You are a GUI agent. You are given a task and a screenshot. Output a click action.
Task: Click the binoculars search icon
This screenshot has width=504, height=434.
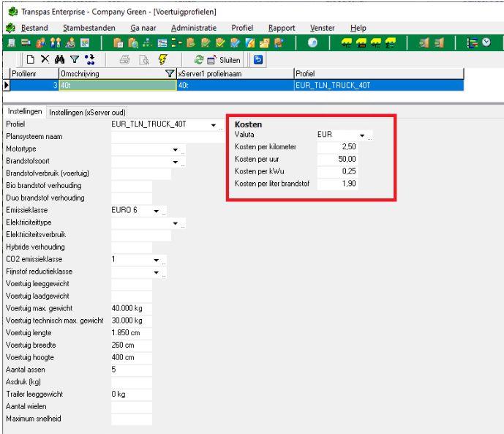[60, 60]
